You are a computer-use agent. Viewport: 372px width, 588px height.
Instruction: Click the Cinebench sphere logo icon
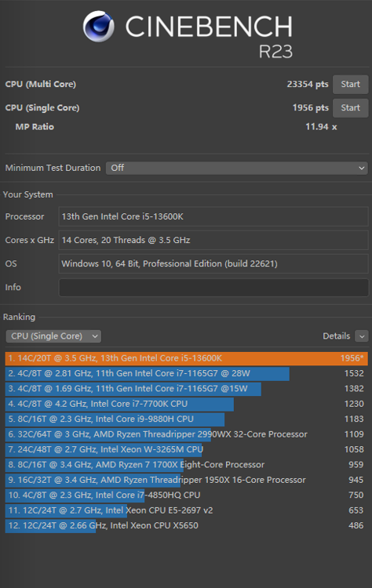tap(98, 26)
